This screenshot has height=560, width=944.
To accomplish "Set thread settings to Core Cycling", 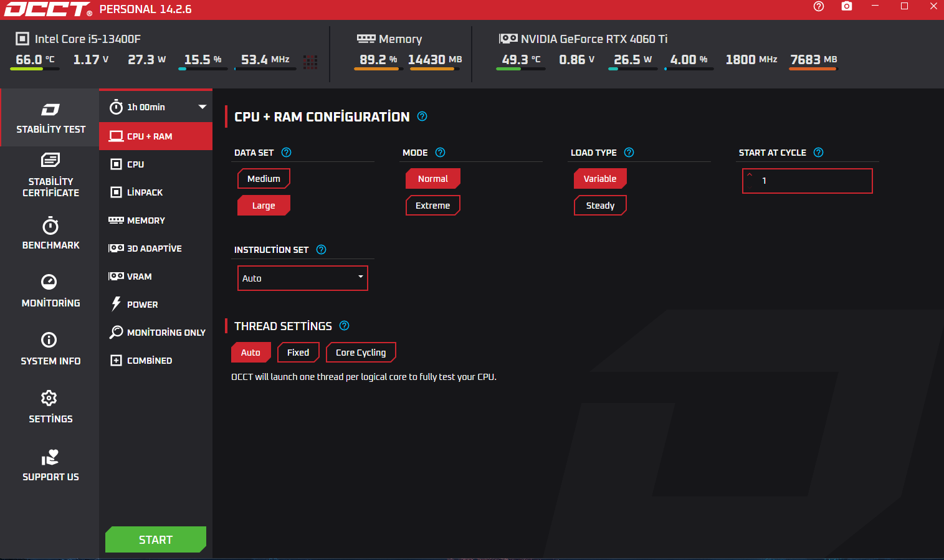I will point(361,353).
